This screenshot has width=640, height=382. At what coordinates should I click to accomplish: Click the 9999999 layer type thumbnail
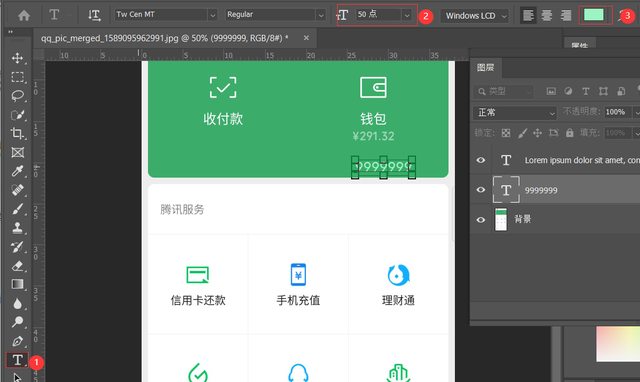pos(506,190)
